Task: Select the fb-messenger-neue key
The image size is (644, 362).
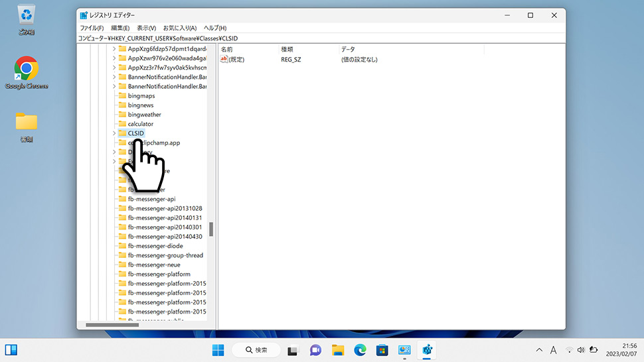Action: [154, 265]
